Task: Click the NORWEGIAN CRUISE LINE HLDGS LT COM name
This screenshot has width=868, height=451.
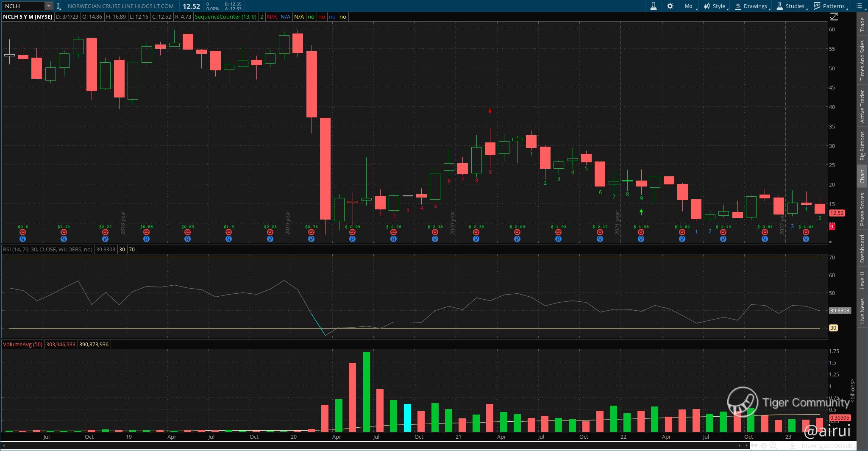Action: click(x=121, y=6)
